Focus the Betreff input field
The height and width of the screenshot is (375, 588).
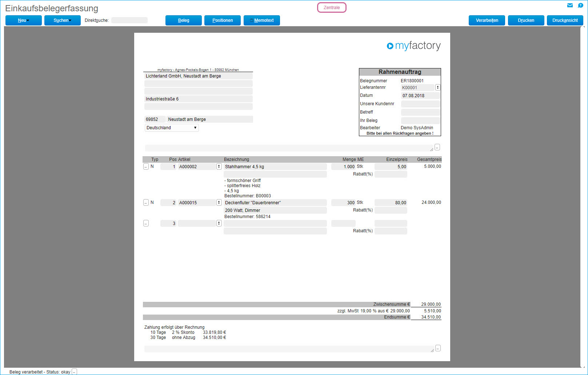(421, 112)
